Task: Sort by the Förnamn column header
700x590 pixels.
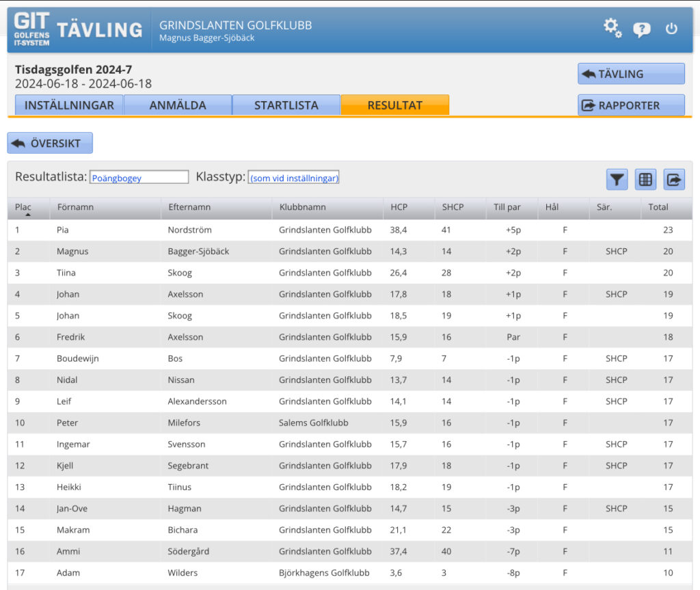Action: [x=105, y=208]
